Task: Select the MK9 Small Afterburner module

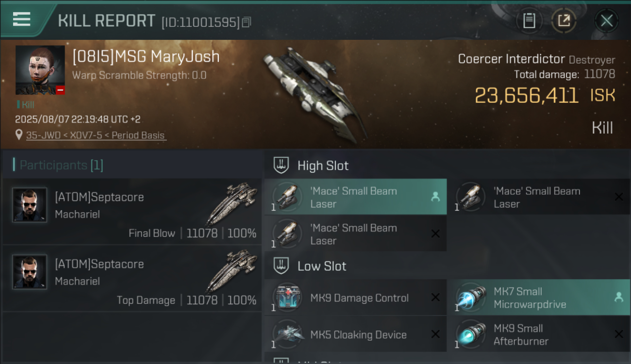Action: (539, 334)
